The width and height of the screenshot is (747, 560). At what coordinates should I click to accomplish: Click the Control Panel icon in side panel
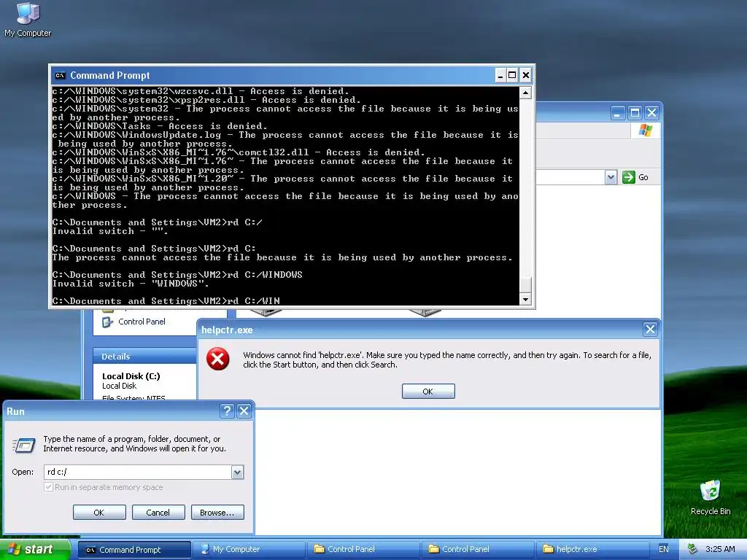[108, 322]
